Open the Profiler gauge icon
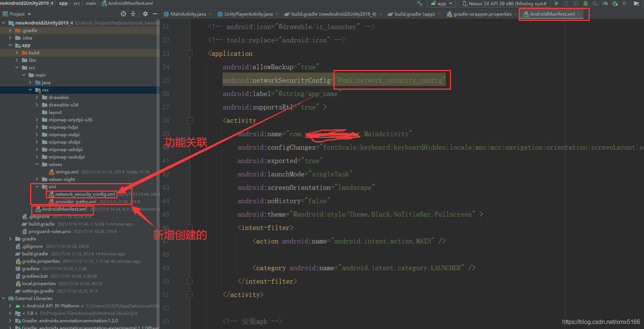The height and width of the screenshot is (329, 644). pyautogui.click(x=605, y=3)
